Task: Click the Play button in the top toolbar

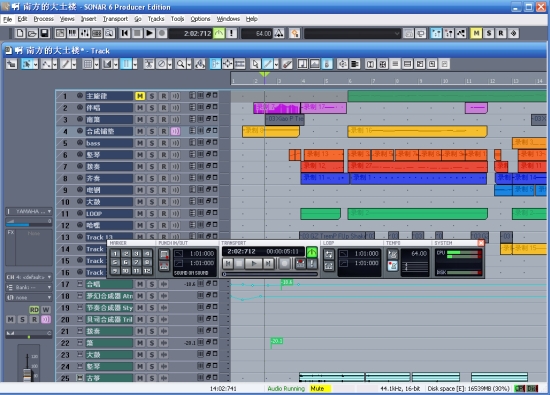Action: point(149,33)
